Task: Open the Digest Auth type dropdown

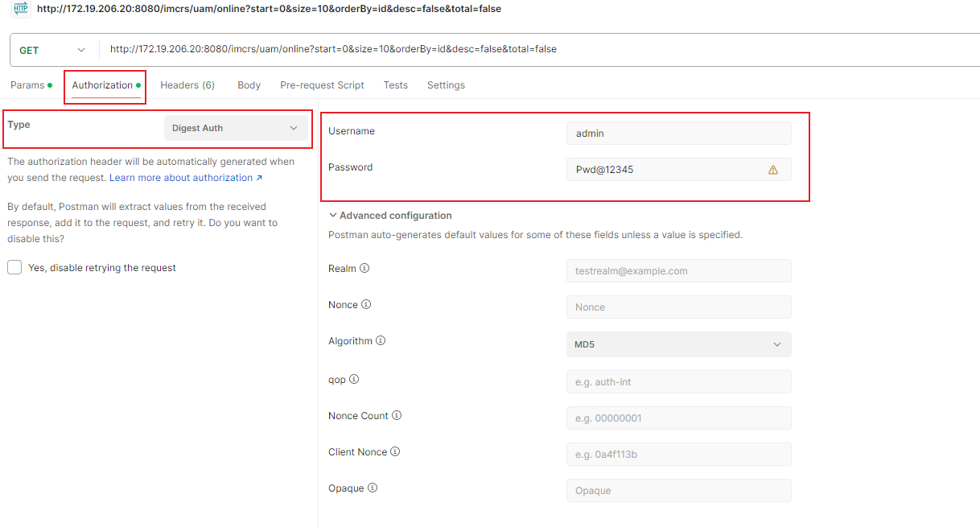Action: pyautogui.click(x=236, y=128)
